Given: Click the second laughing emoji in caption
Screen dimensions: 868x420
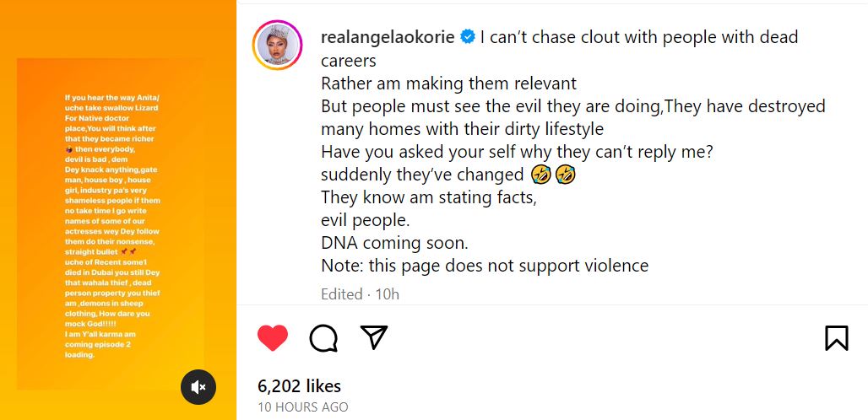Looking at the screenshot, I should [566, 175].
